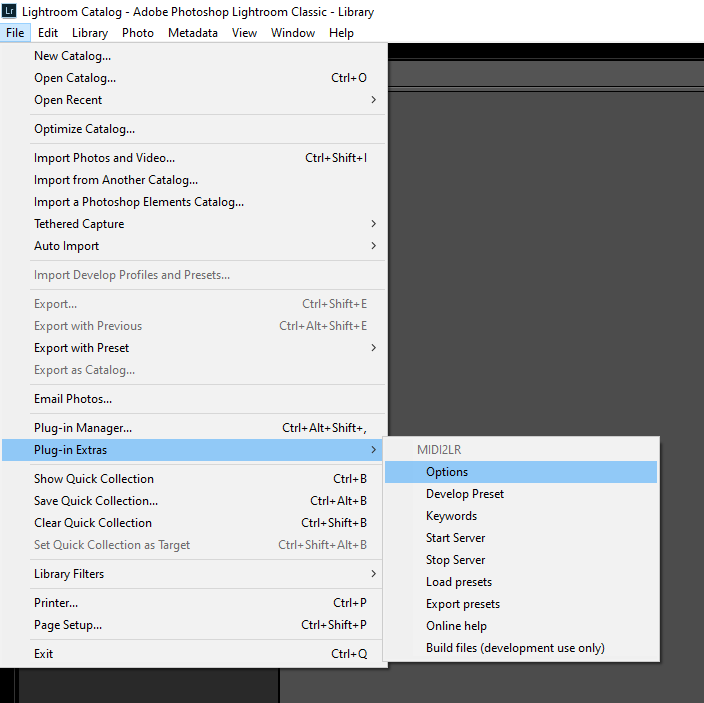704x703 pixels.
Task: Select Import Photos and Video...
Action: (x=194, y=158)
